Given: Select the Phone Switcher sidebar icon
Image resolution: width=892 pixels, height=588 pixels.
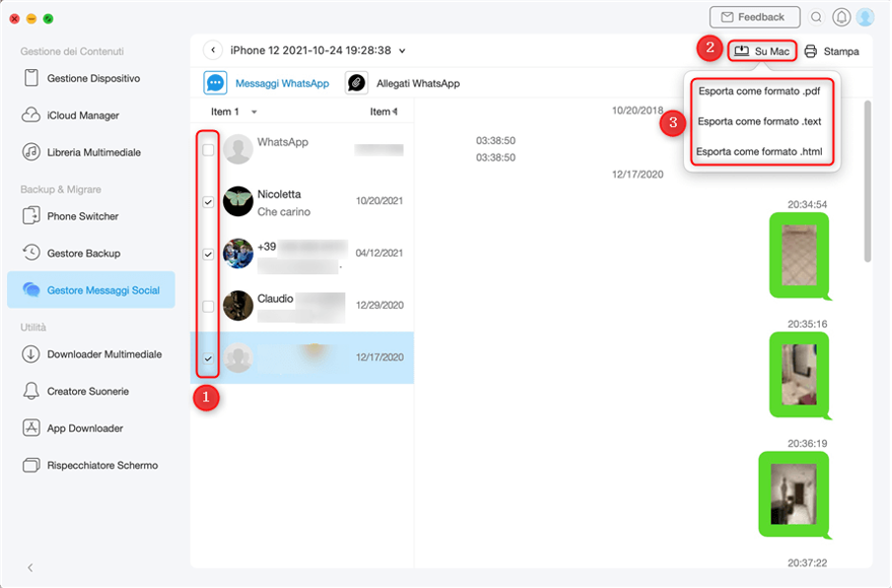Looking at the screenshot, I should [32, 216].
